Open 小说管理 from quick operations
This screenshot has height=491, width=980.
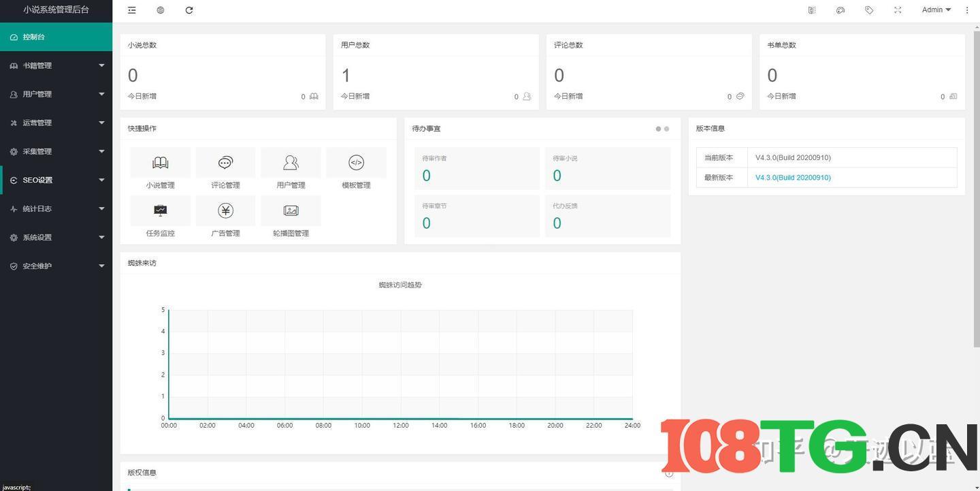point(160,169)
